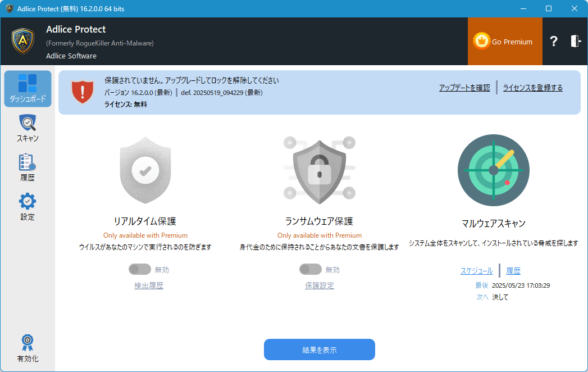Click the last scan date 2025/05/23 17:03:29
This screenshot has height=372, width=588.
tap(521, 285)
